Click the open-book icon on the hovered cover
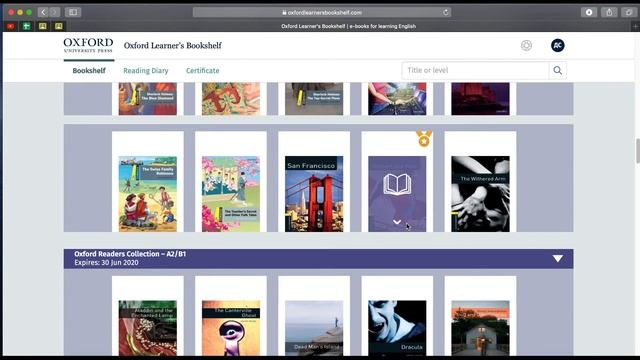Viewport: 640px width, 360px height. 397,184
